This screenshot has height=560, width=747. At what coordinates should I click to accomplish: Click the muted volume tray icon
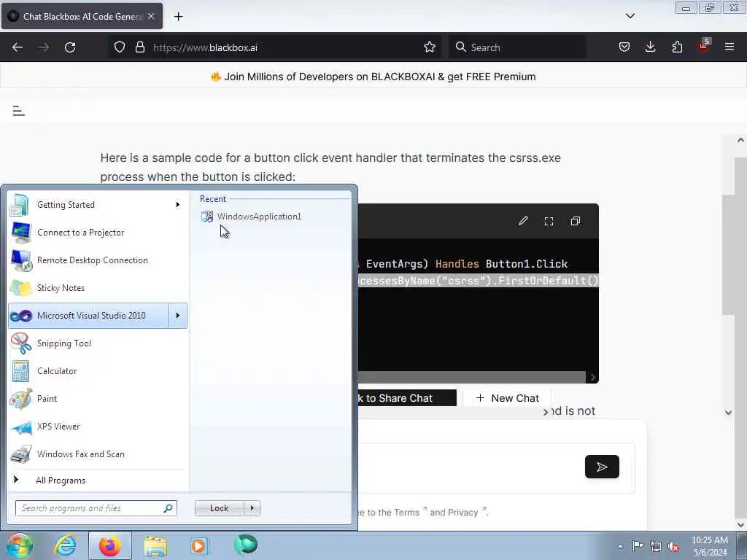[673, 546]
